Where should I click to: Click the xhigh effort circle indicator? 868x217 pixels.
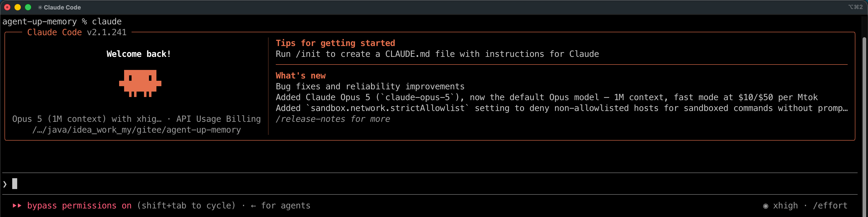pyautogui.click(x=766, y=206)
